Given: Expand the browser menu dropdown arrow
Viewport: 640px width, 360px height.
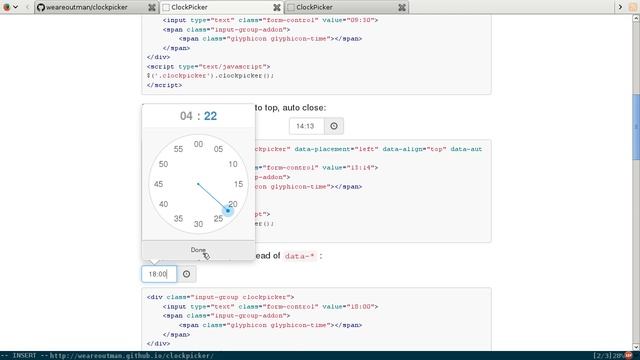Looking at the screenshot, I should [16, 7].
